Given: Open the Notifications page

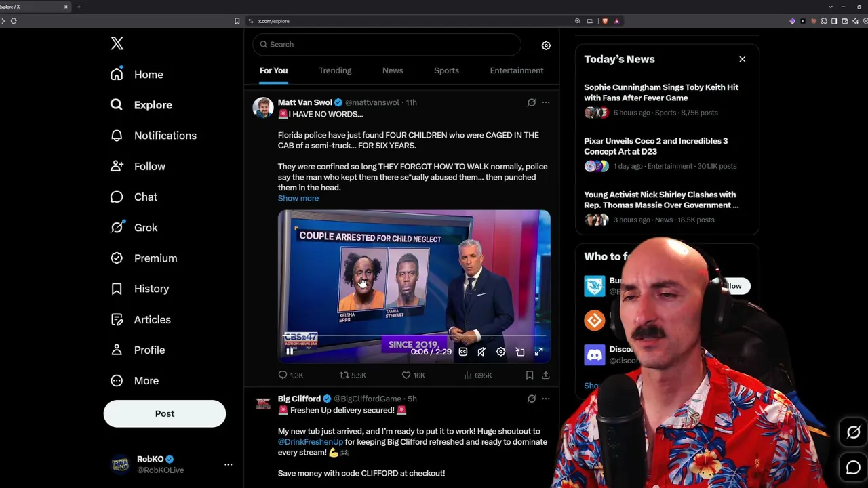Looking at the screenshot, I should click(153, 136).
